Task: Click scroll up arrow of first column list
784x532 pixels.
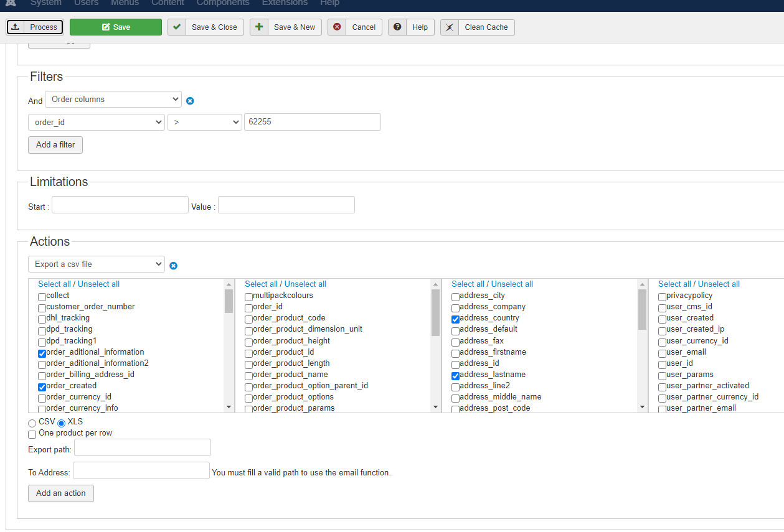Action: pos(229,284)
